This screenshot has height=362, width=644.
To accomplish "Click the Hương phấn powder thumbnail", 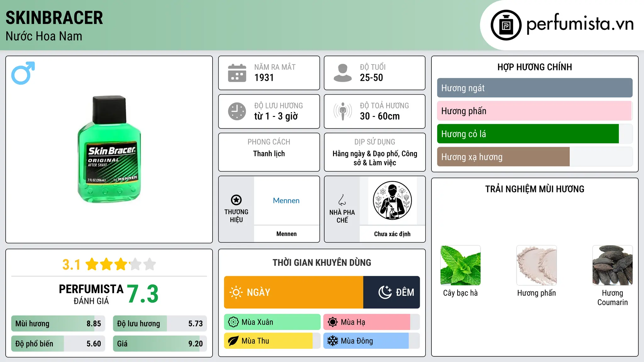I will pyautogui.click(x=536, y=265).
